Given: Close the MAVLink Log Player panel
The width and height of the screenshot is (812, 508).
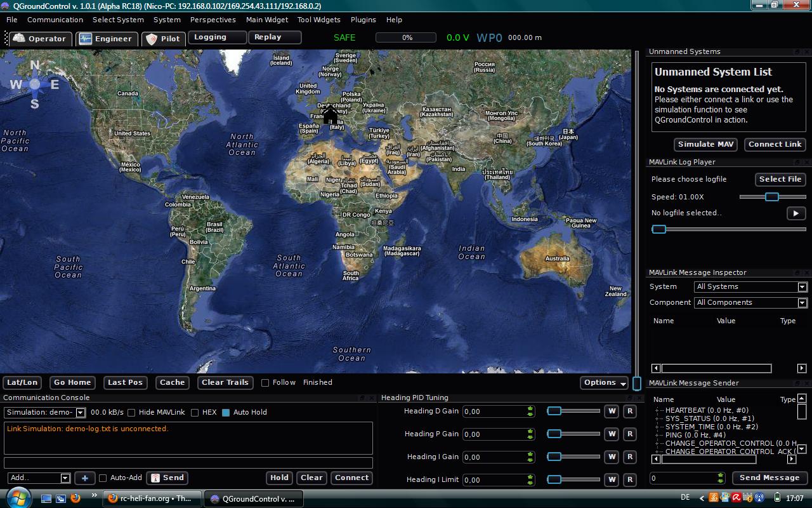Looking at the screenshot, I should click(806, 163).
